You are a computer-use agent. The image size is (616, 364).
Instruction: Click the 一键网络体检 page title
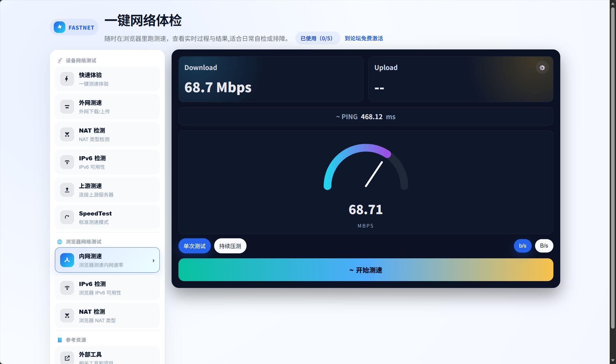[143, 21]
